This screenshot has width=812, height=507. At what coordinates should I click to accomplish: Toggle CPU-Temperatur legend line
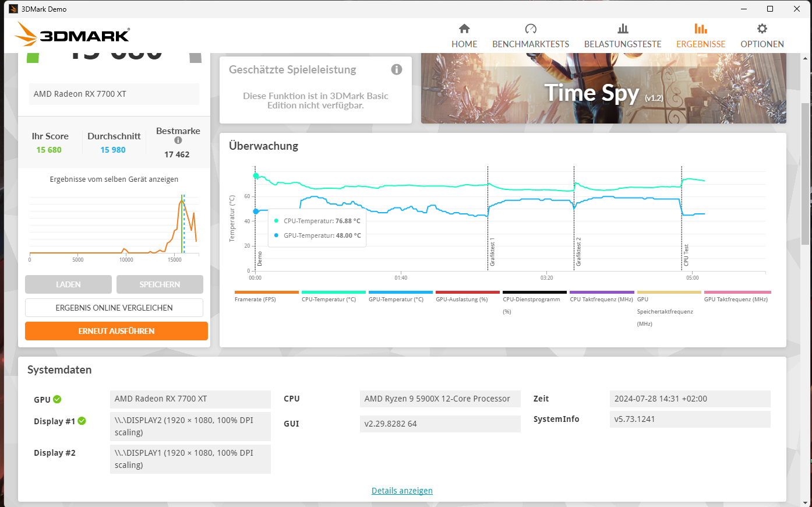tap(334, 297)
